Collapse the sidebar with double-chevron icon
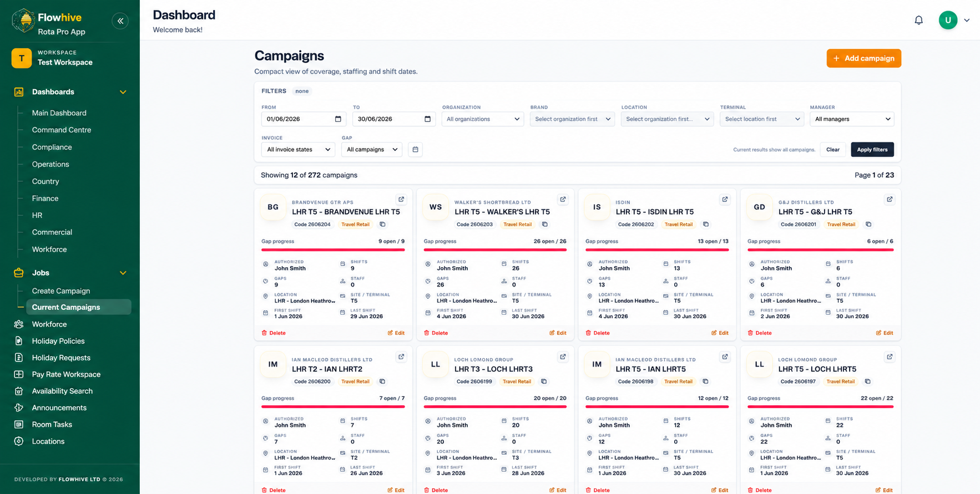The height and width of the screenshot is (494, 980). coord(120,21)
